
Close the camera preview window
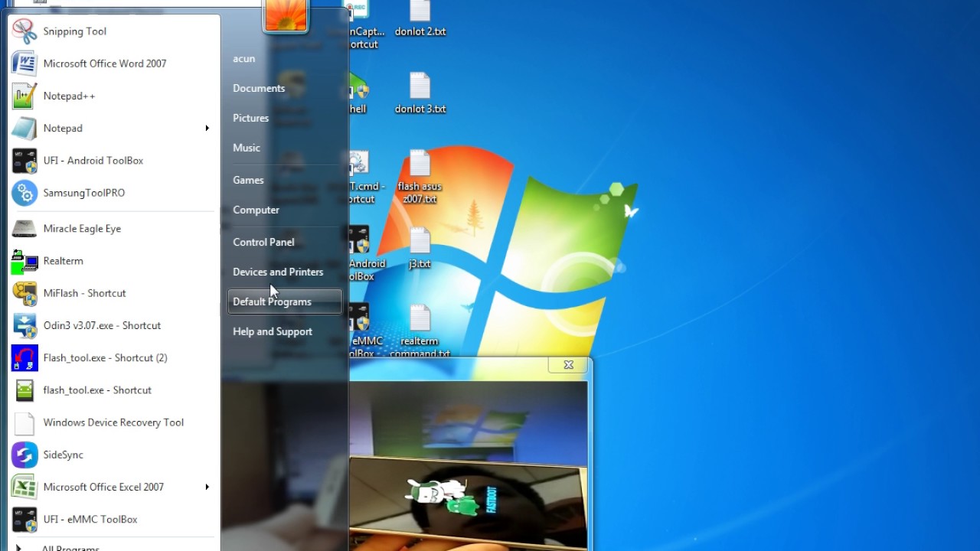click(x=568, y=365)
